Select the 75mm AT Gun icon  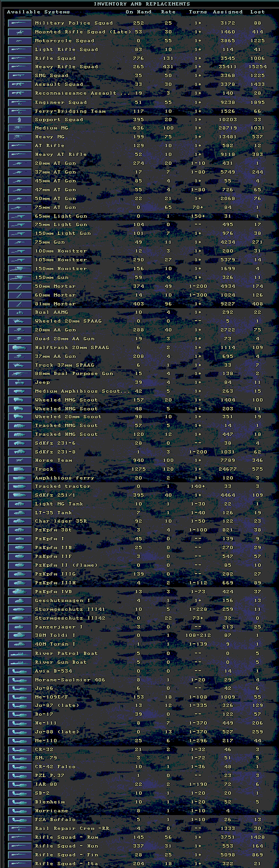click(x=20, y=207)
